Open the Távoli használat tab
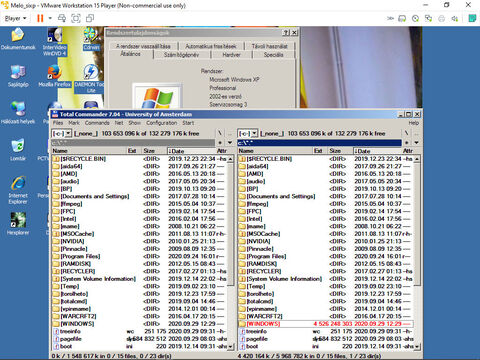480x360 pixels. (x=270, y=46)
